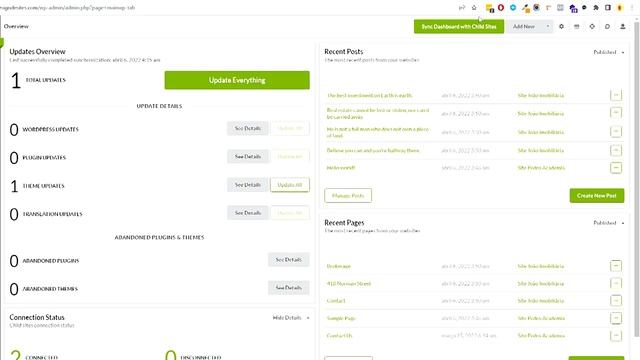Open Published filter in Recent Posts
Image resolution: width=640 pixels, height=360 pixels.
click(609, 52)
